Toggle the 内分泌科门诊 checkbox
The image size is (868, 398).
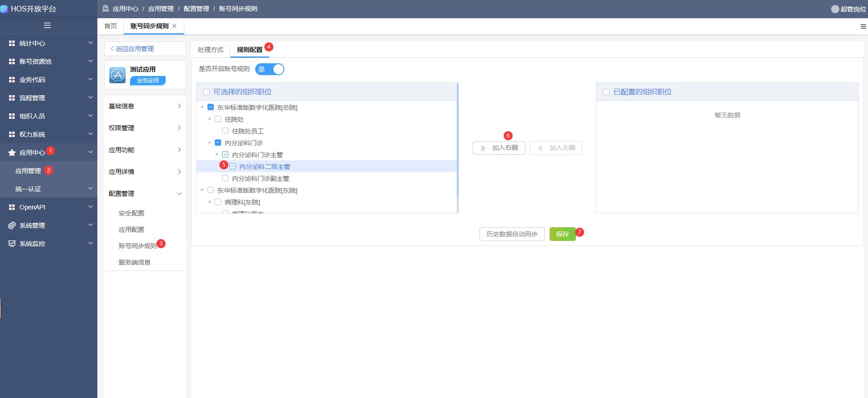(218, 143)
